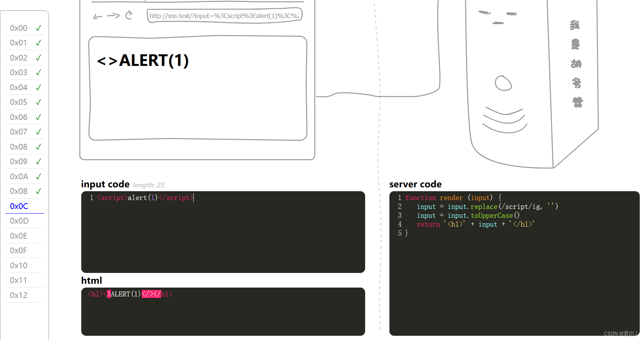Click the input.toUpperCase() code line
644x340 pixels.
pyautogui.click(x=468, y=215)
